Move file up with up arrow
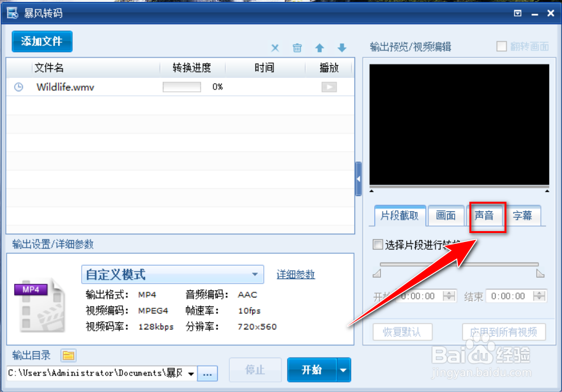This screenshot has height=392, width=562. click(x=319, y=48)
